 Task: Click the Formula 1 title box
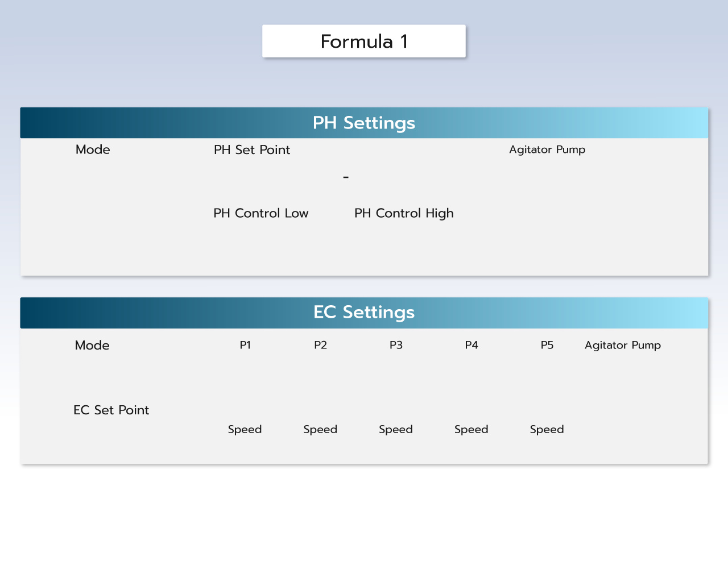(x=364, y=41)
